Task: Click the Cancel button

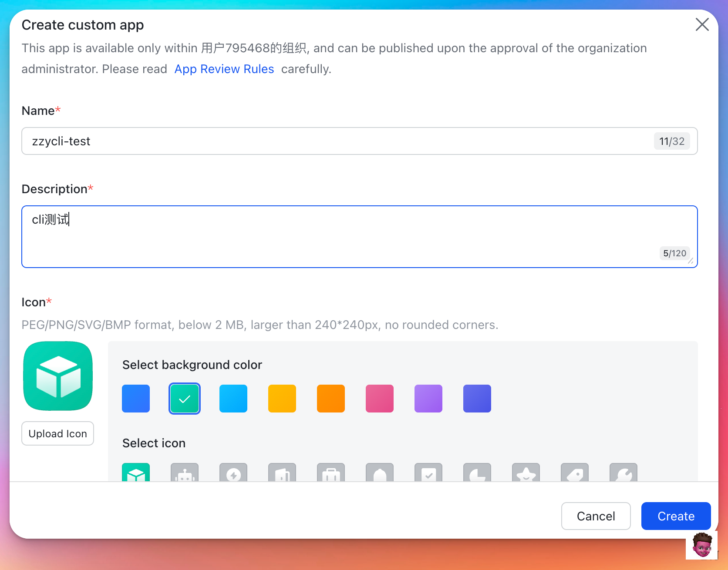Action: [596, 516]
